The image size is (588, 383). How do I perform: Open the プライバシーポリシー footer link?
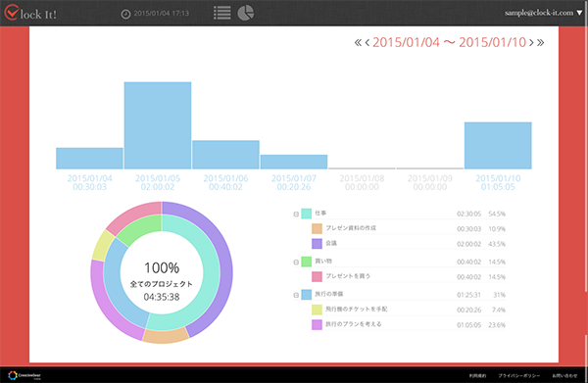point(519,375)
